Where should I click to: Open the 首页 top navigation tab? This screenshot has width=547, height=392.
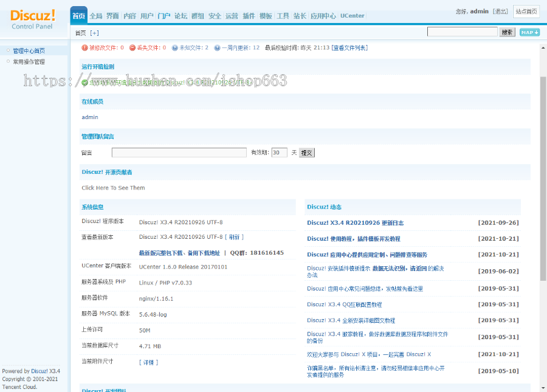click(x=78, y=16)
